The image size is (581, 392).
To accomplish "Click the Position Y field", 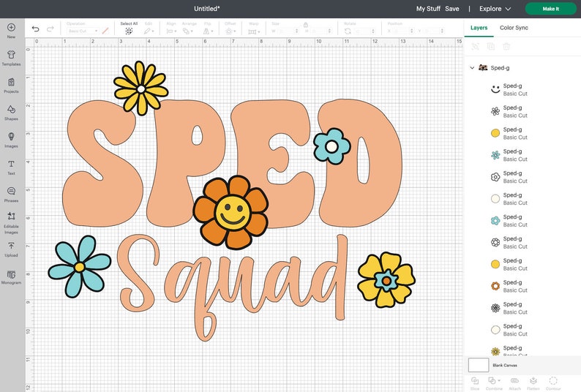I will coord(433,31).
